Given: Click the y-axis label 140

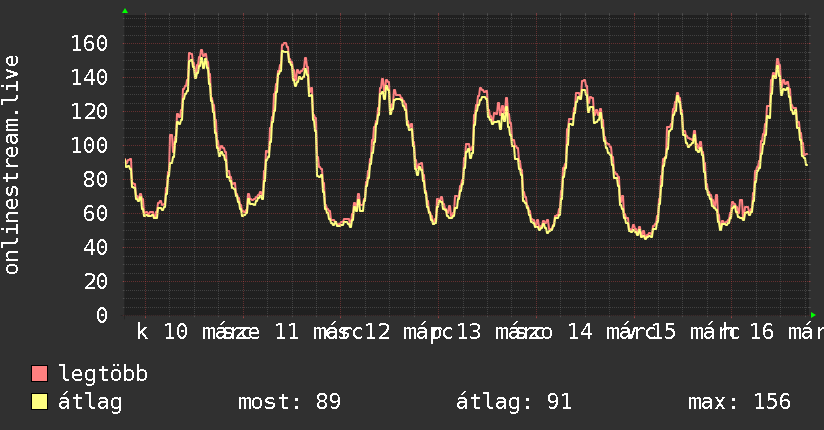Looking at the screenshot, I should 89,78.
